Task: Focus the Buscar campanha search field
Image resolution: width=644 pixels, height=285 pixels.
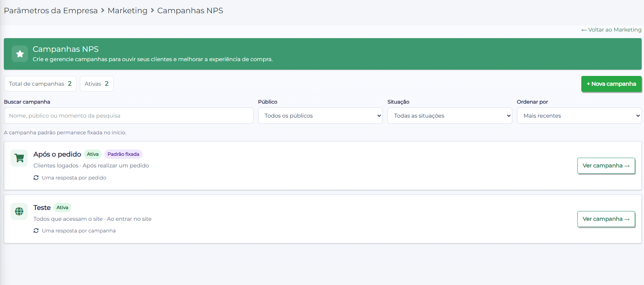Action: click(x=128, y=116)
